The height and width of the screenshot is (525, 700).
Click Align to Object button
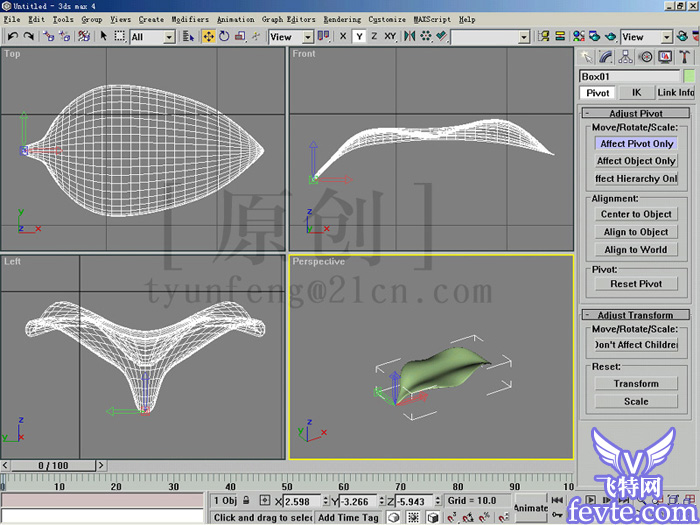tap(636, 232)
